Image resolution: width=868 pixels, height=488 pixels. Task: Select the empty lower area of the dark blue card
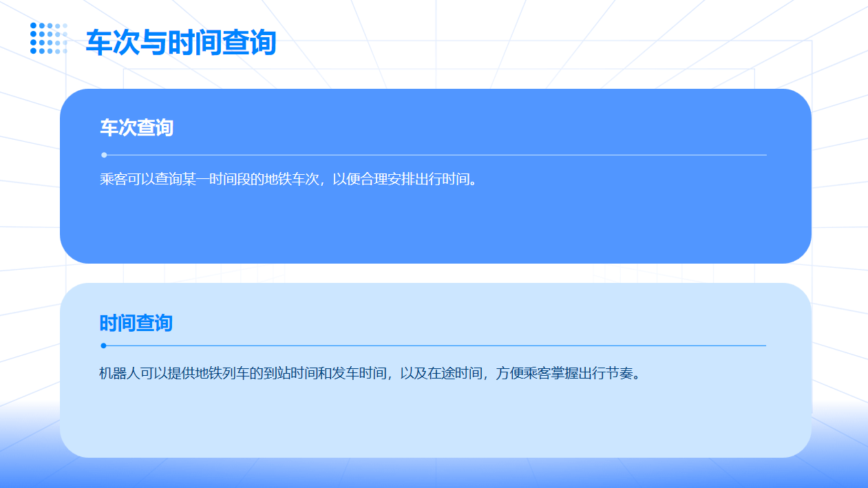[435, 227]
